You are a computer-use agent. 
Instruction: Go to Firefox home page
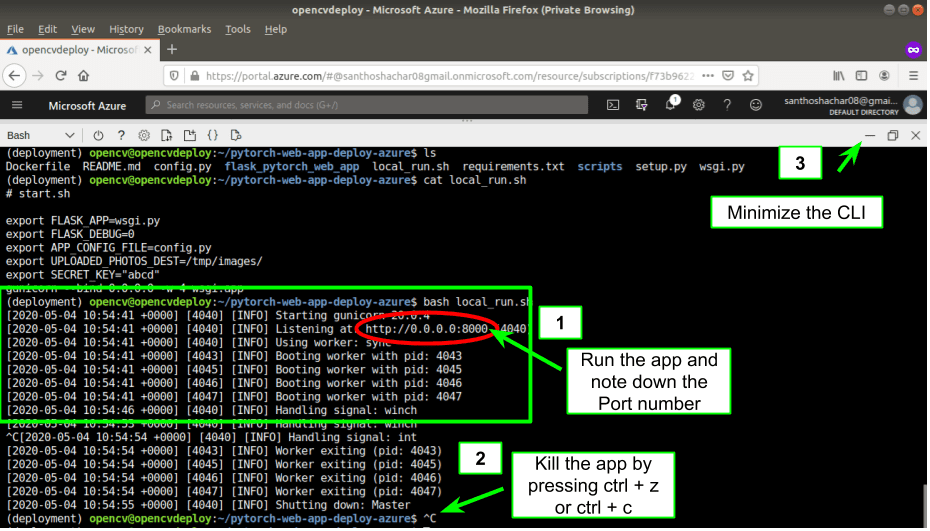click(x=84, y=76)
